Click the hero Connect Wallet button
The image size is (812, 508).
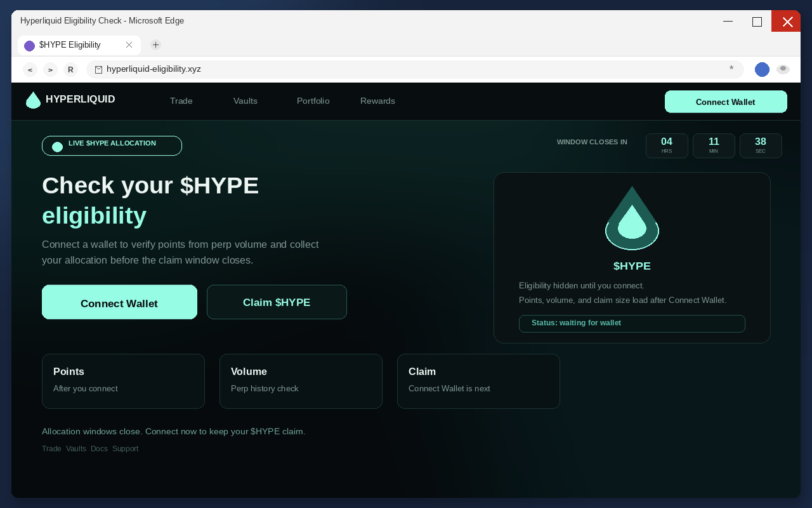(x=119, y=302)
